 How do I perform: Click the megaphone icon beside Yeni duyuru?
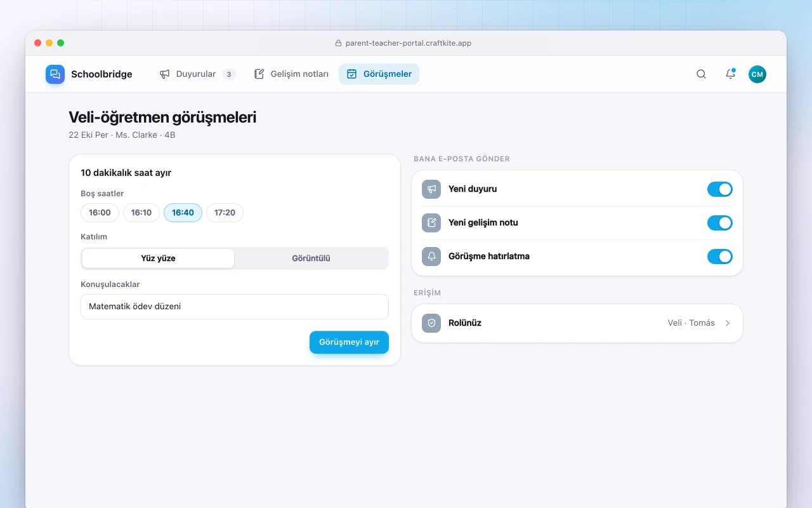point(431,189)
